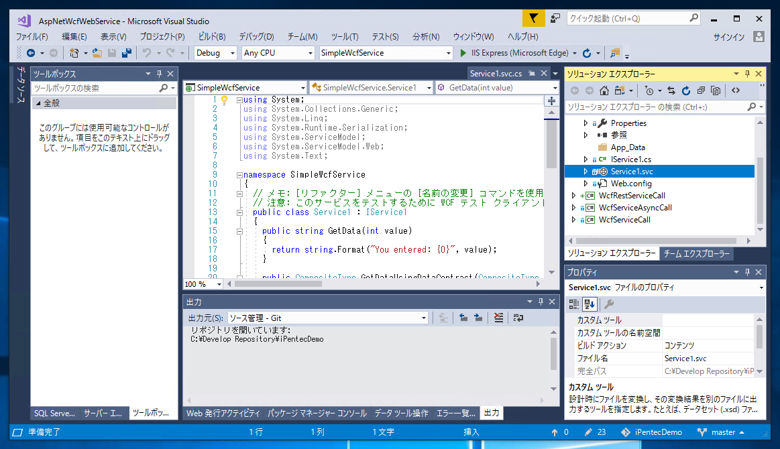Viewport: 780px width, 449px height.
Task: Click the lightbulb quick actions icon
Action: [x=224, y=100]
